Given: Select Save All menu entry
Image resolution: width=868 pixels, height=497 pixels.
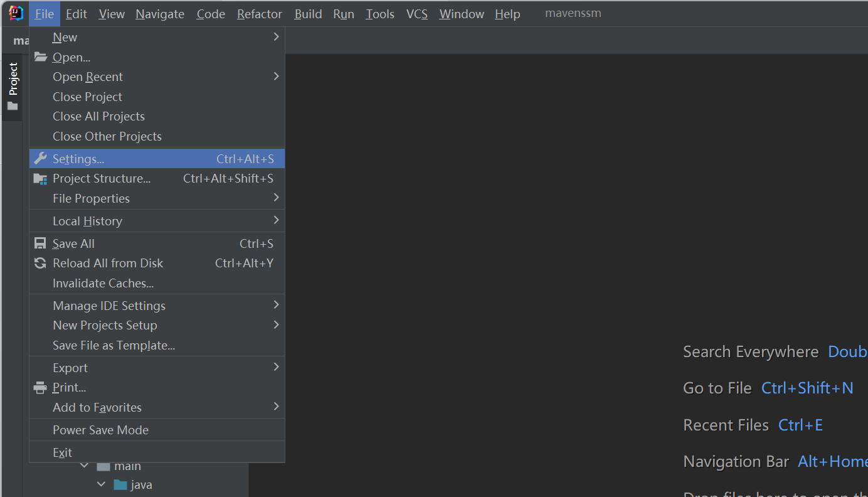Looking at the screenshot, I should coord(157,243).
